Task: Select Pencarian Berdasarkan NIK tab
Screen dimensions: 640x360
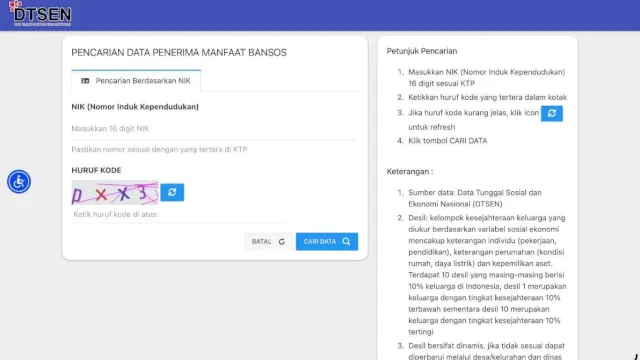Action: click(136, 81)
